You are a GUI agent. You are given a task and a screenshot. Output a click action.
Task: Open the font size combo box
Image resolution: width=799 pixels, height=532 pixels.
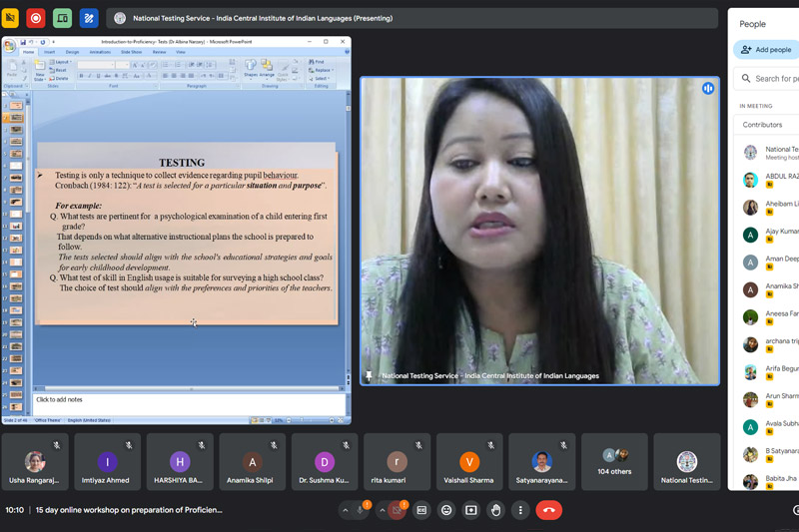(122, 65)
